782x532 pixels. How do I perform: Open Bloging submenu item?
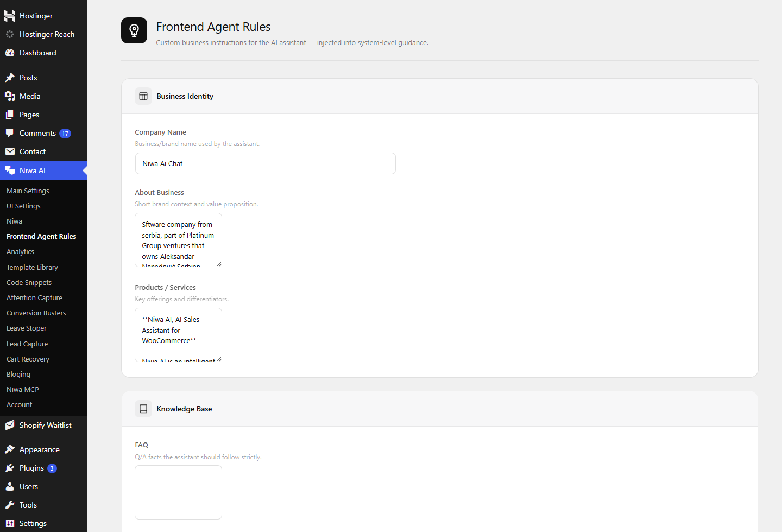(x=18, y=374)
